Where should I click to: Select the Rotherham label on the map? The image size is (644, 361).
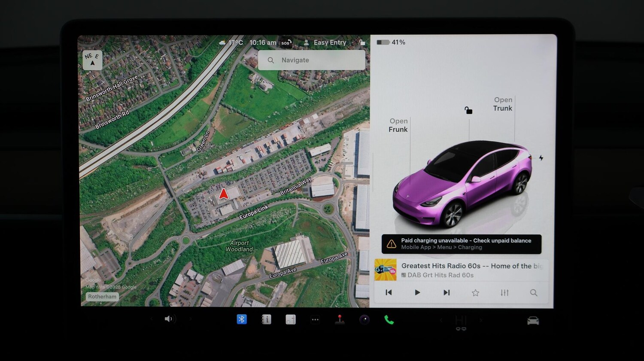click(x=102, y=297)
